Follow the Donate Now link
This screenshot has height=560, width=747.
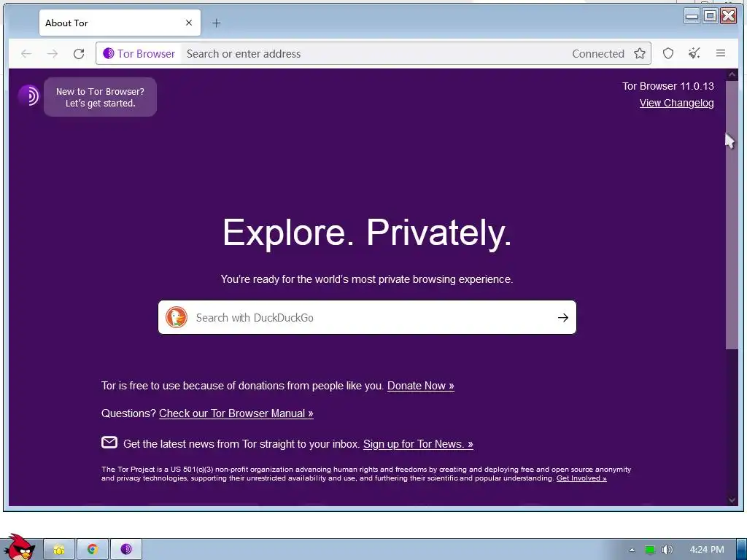(x=421, y=386)
